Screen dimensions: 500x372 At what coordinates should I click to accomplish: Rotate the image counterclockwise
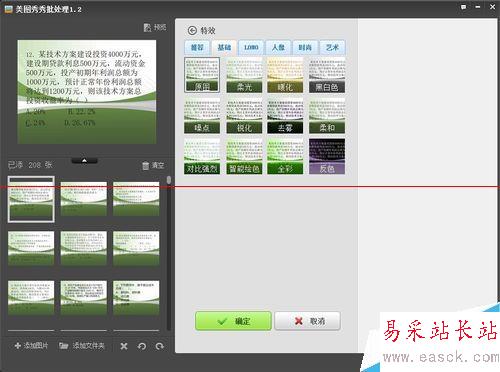tap(142, 346)
